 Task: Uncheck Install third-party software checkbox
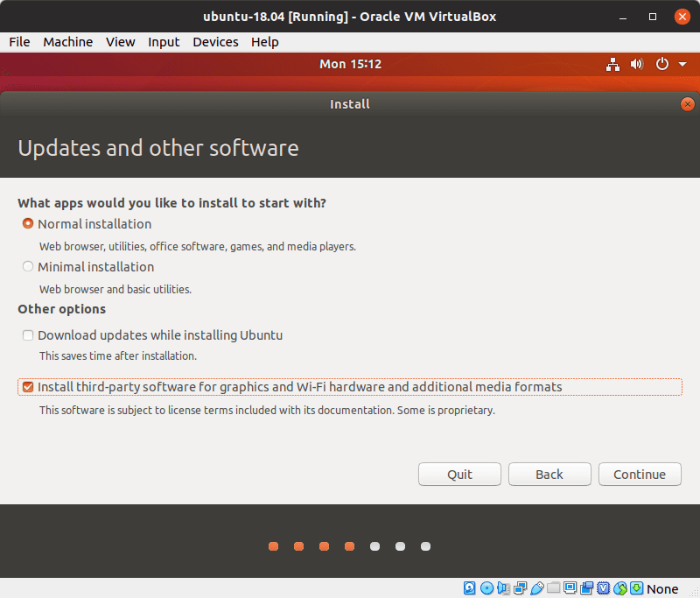pyautogui.click(x=28, y=387)
